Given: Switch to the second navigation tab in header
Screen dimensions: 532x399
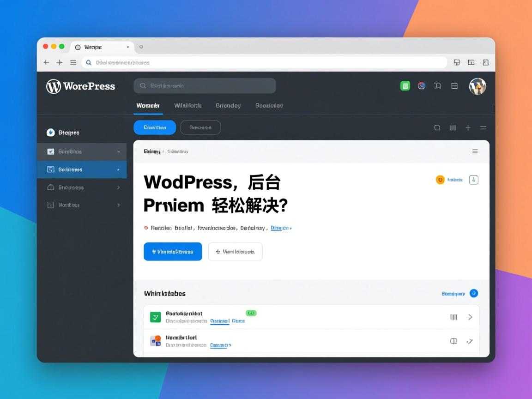Looking at the screenshot, I should 188,105.
